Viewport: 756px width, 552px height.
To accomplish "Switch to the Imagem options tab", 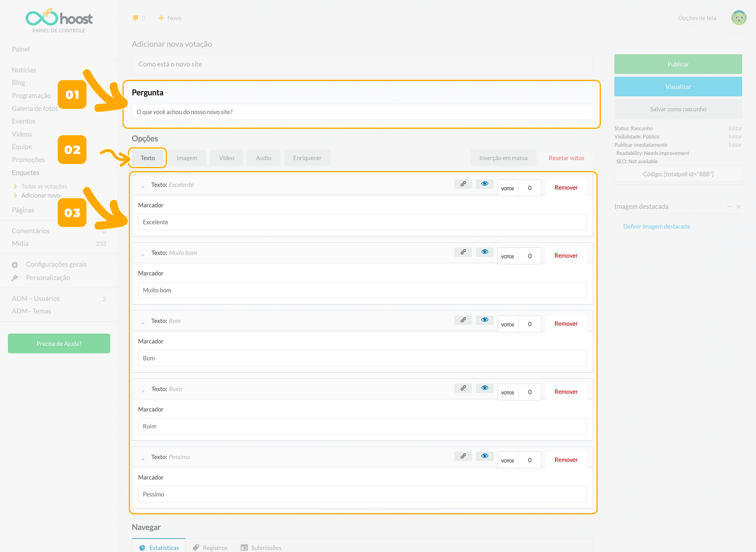I will (187, 158).
